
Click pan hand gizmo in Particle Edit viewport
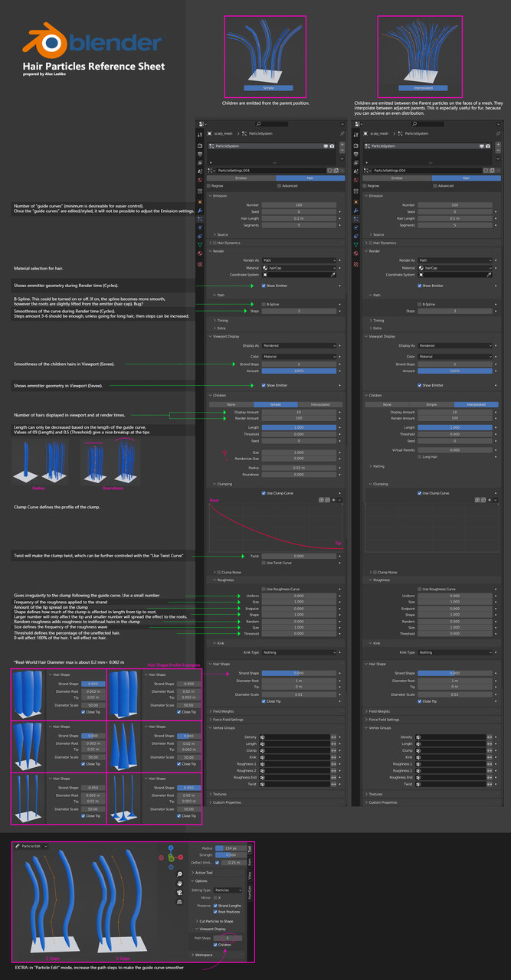pyautogui.click(x=179, y=884)
